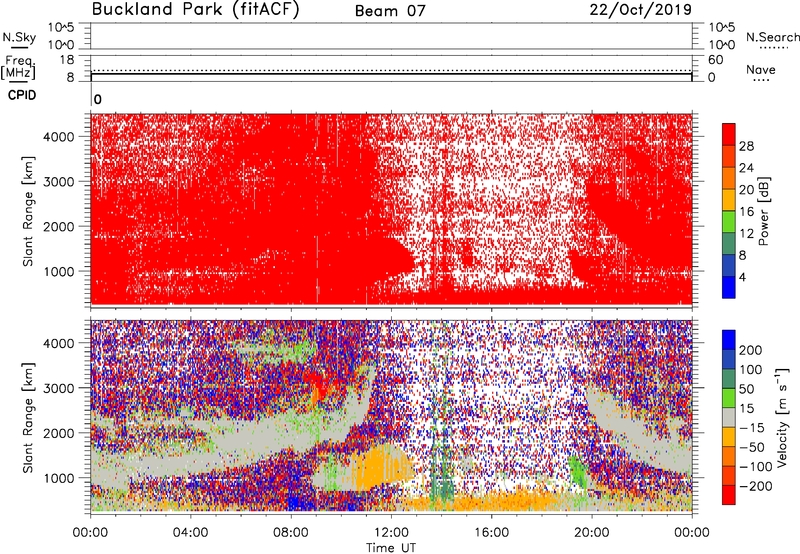Click the 08:00 time tick label

click(291, 533)
